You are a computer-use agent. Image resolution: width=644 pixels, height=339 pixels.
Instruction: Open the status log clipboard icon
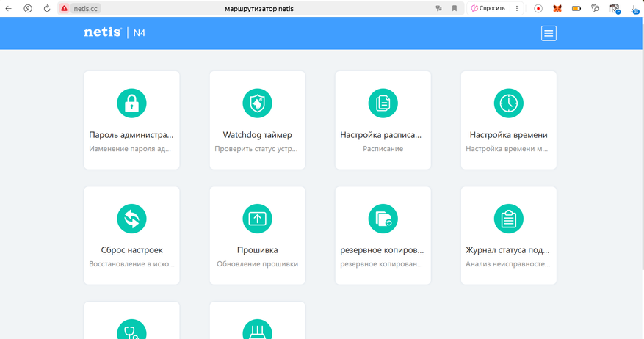tap(508, 219)
